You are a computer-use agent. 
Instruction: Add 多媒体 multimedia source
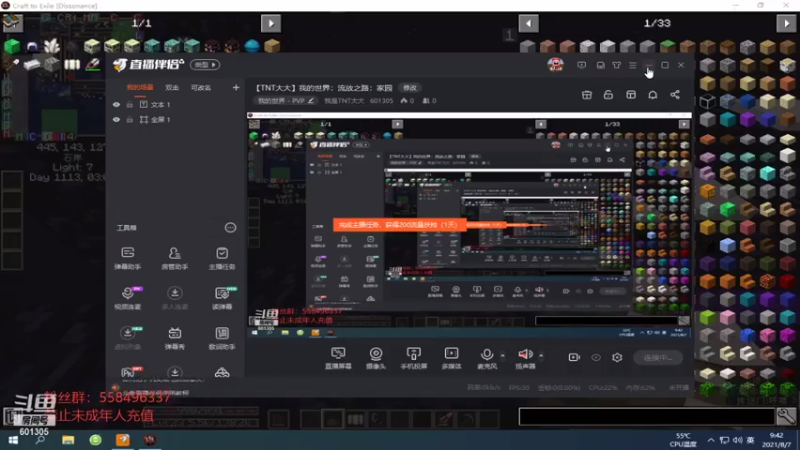click(x=452, y=358)
